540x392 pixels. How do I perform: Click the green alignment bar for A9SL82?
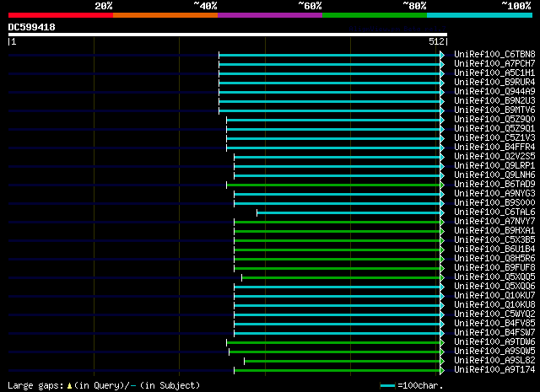(x=343, y=362)
